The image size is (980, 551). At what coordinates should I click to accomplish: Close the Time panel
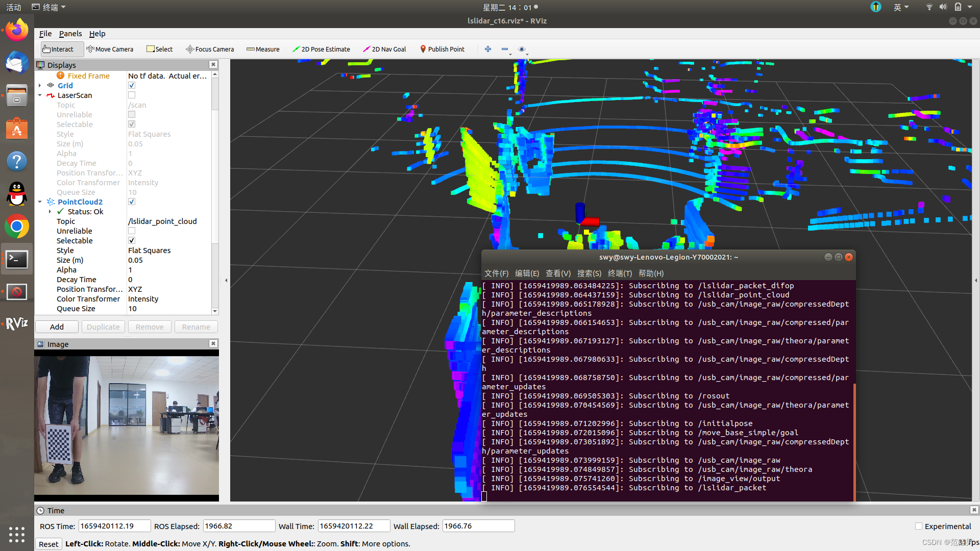(x=974, y=510)
